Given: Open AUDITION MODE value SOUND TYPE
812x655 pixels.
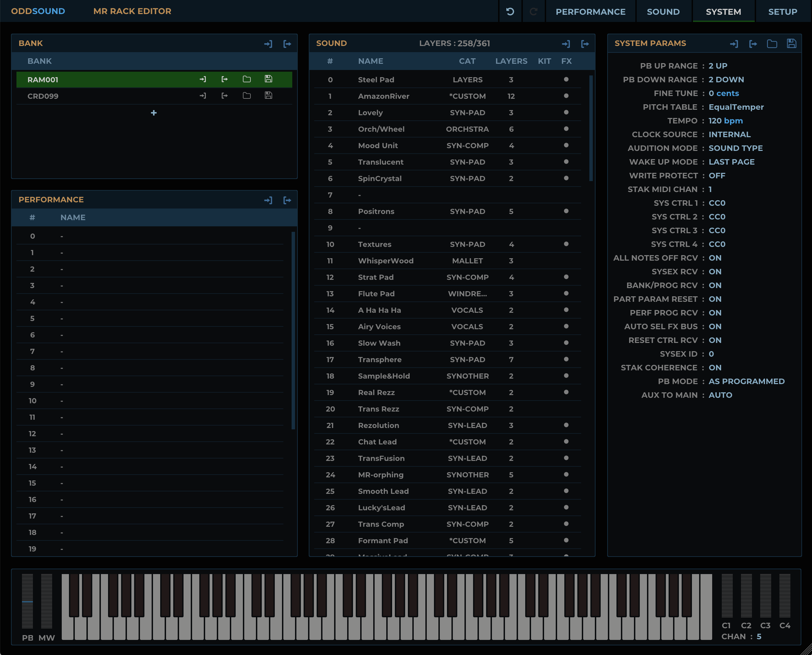Looking at the screenshot, I should pyautogui.click(x=735, y=148).
